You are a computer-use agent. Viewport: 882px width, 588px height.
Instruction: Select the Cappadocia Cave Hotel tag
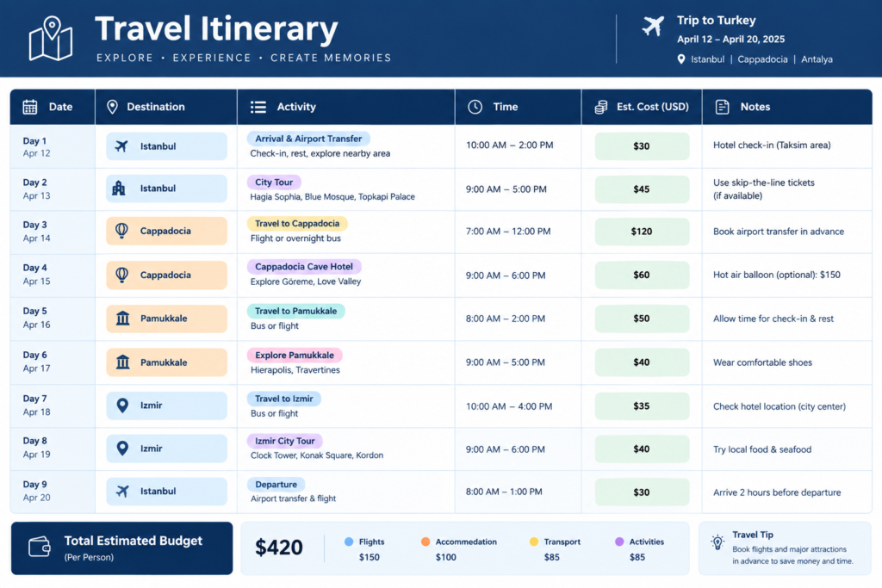pos(304,267)
